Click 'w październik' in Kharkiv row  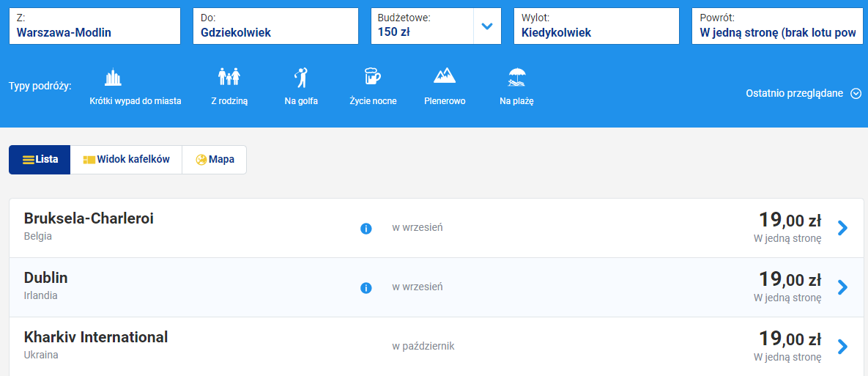(x=423, y=347)
